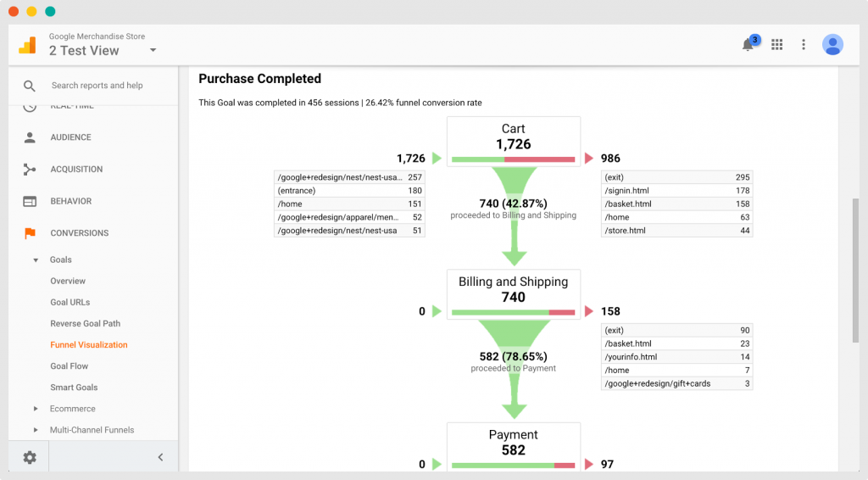This screenshot has width=868, height=480.
Task: Select the Goal Flow report
Action: [x=69, y=366]
